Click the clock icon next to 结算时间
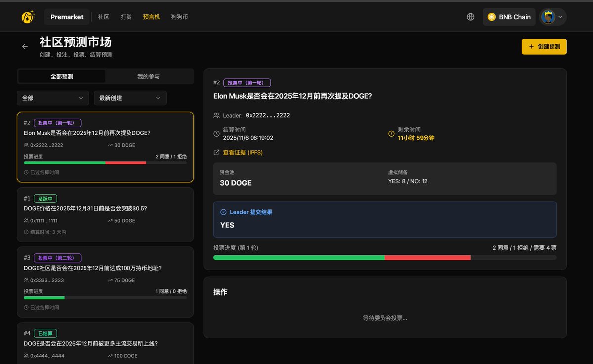The image size is (593, 364). pos(216,134)
